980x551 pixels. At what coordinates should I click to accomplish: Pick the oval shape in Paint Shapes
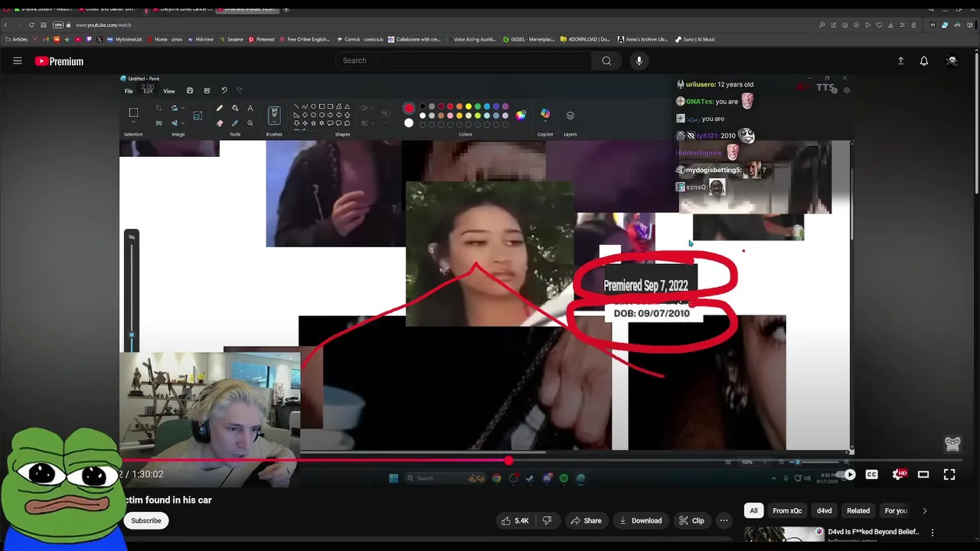point(313,107)
